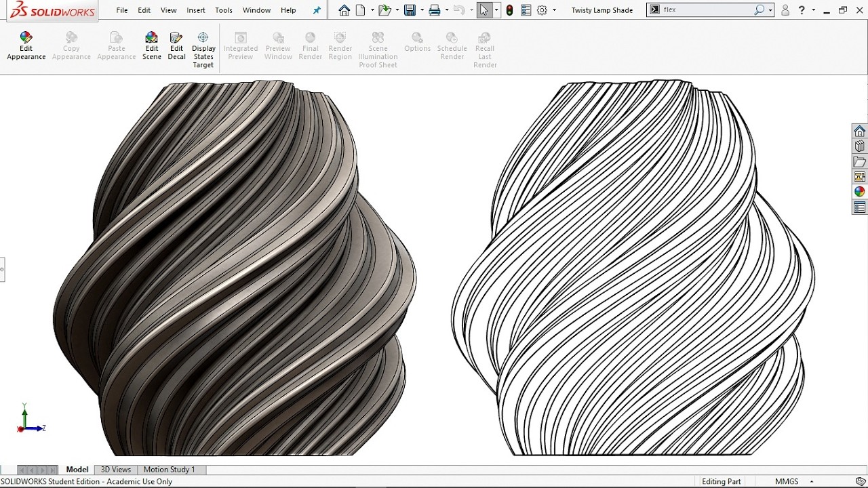
Task: Click the Schedule Render tool
Action: 452,46
